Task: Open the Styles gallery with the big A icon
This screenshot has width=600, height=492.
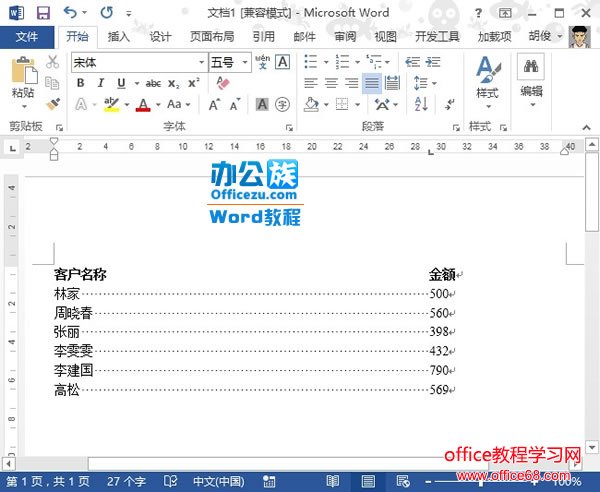Action: point(488,70)
